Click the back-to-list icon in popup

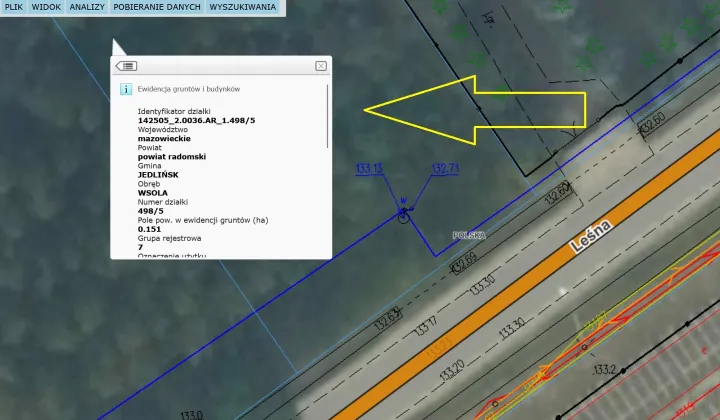(x=126, y=66)
